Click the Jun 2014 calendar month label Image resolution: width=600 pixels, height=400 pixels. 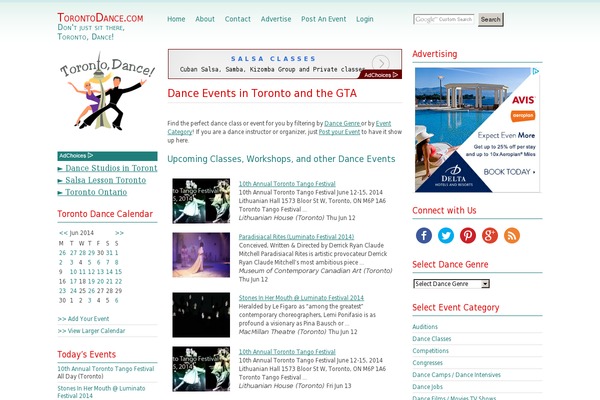click(82, 233)
